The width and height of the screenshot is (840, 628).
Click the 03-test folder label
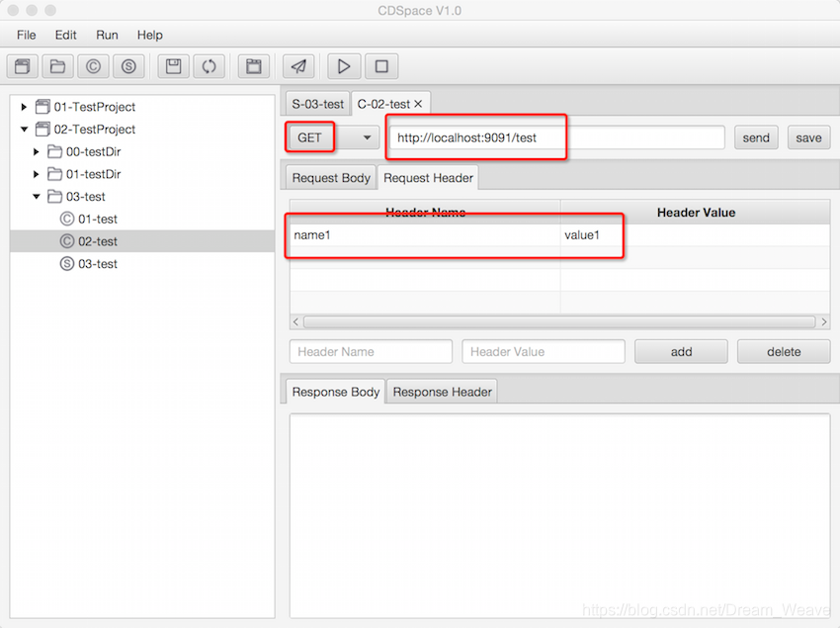[x=86, y=197]
